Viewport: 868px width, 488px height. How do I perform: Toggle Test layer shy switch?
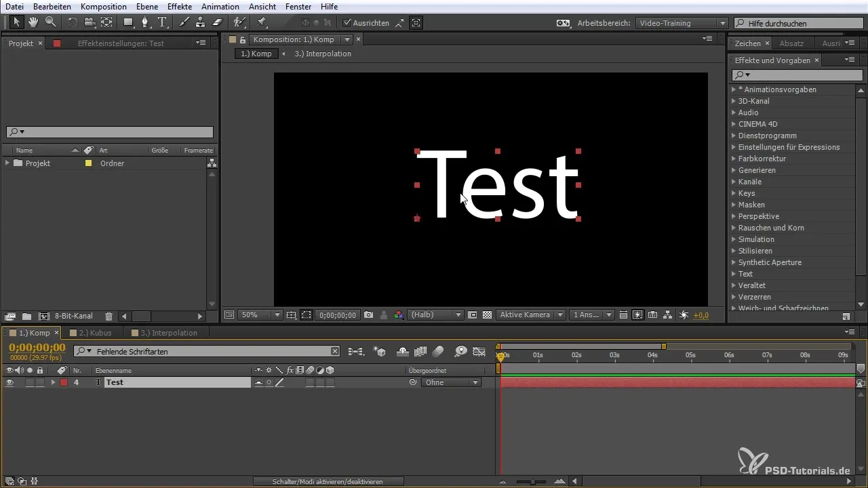258,383
